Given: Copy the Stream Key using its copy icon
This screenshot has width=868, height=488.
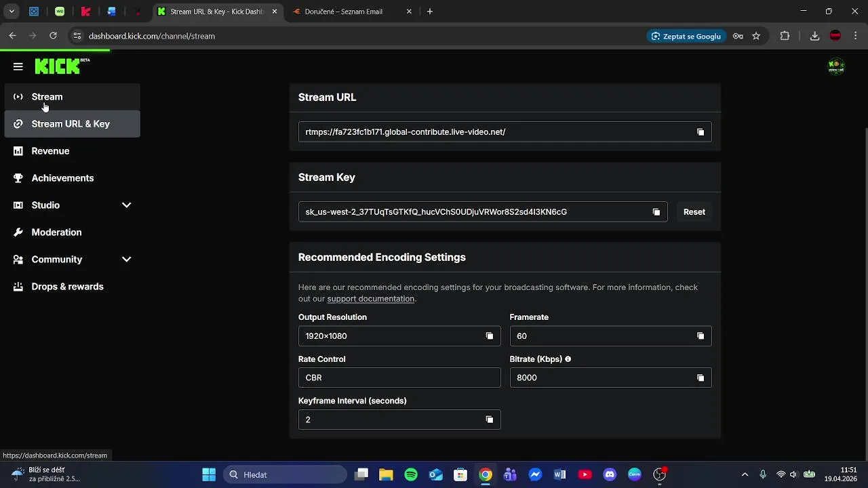Looking at the screenshot, I should [x=656, y=212].
